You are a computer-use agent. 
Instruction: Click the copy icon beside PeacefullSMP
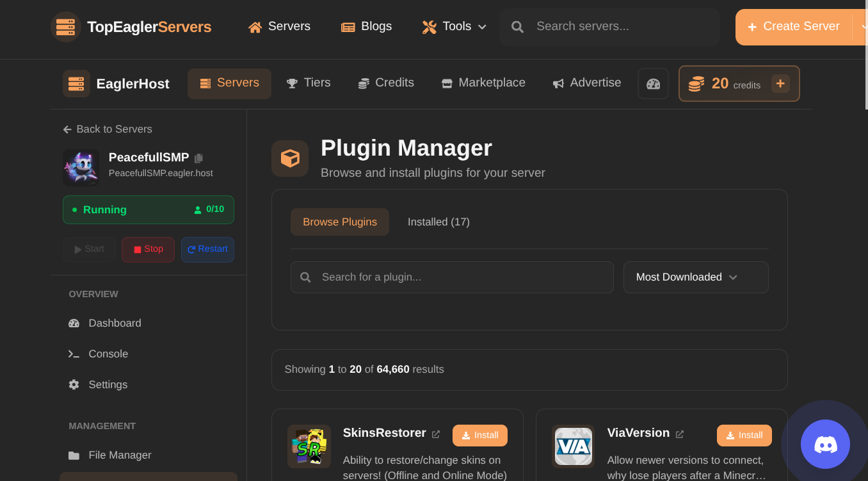coord(199,158)
